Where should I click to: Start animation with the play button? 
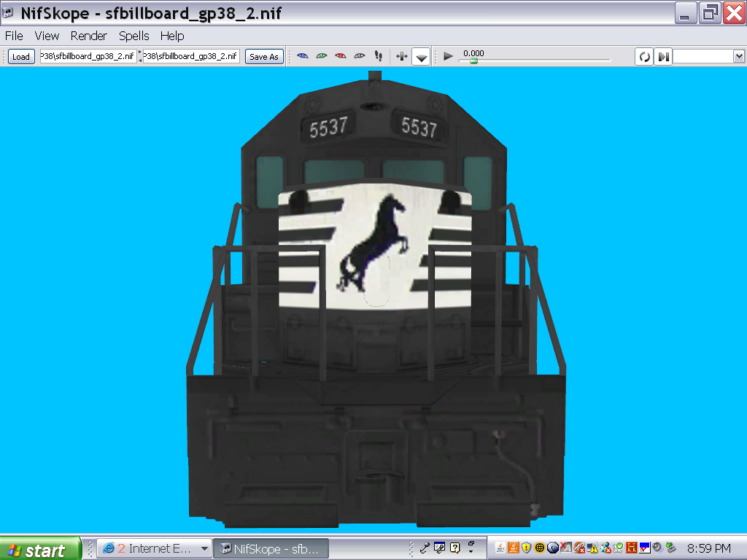448,56
